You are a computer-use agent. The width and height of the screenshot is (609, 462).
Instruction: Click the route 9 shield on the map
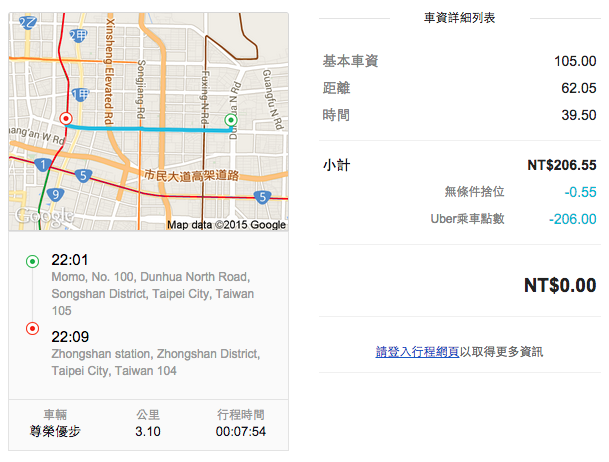click(56, 195)
